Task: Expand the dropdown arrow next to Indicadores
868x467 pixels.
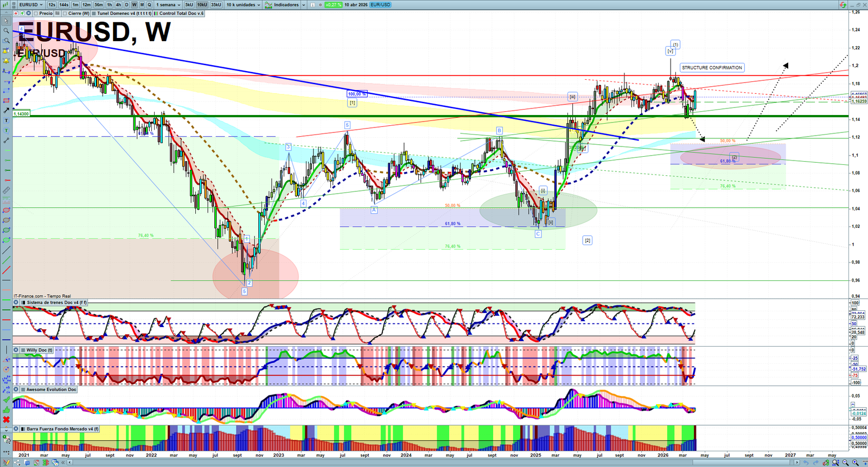Action: coord(303,4)
